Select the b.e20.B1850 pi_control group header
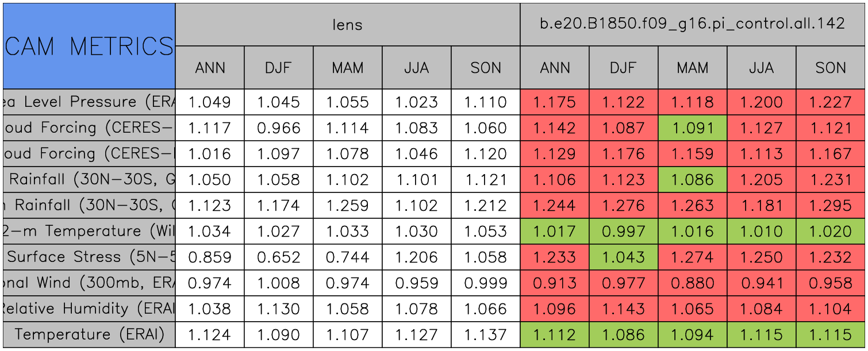 pos(692,24)
